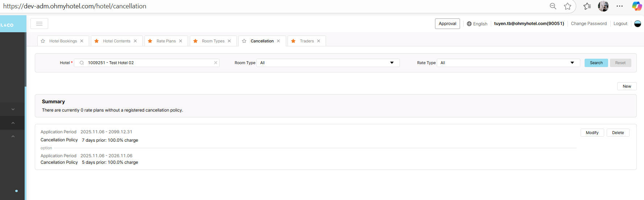Close the Hotel Bookings tab
Screen dimensions: 644x200
tap(82, 41)
